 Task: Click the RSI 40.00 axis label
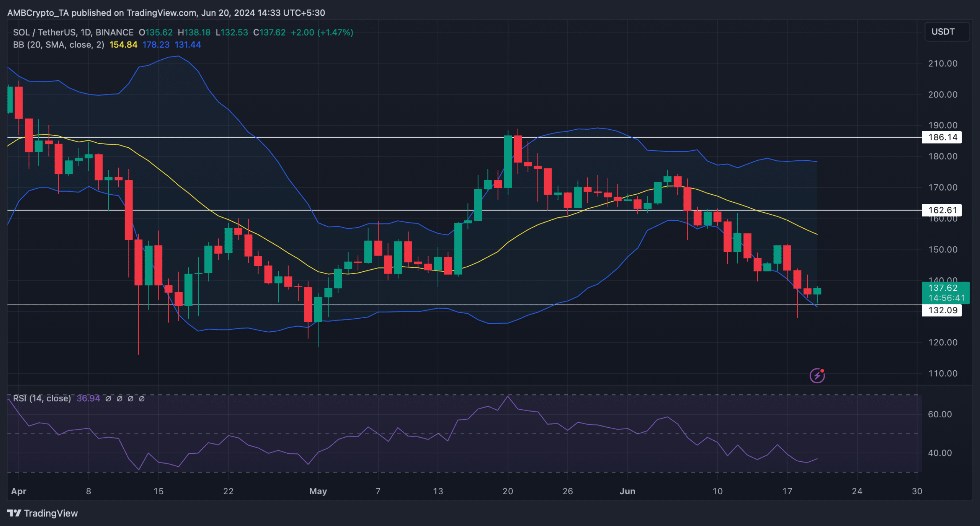coord(940,453)
